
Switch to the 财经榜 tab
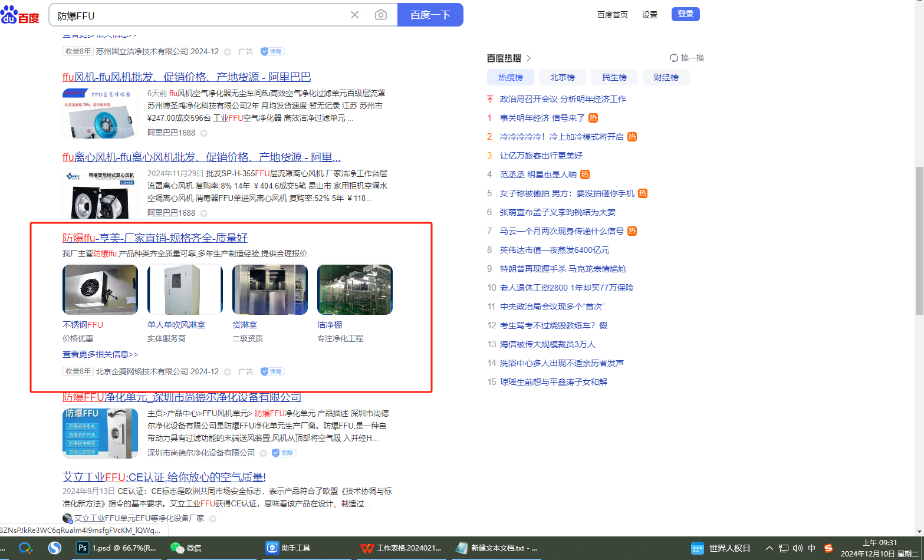point(666,77)
